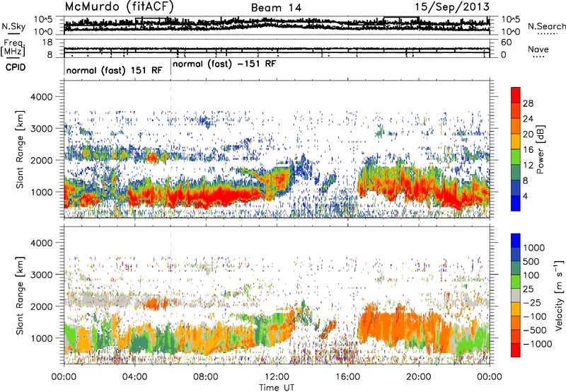Click the 'Nave' legend label
566x392 pixels.
(x=538, y=49)
